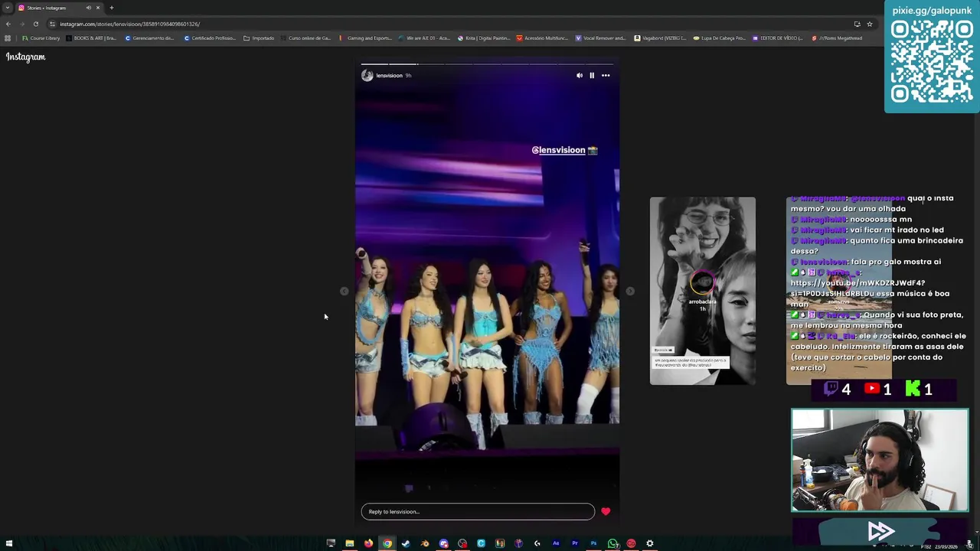Open the Roms Megathread bookmark

point(837,38)
